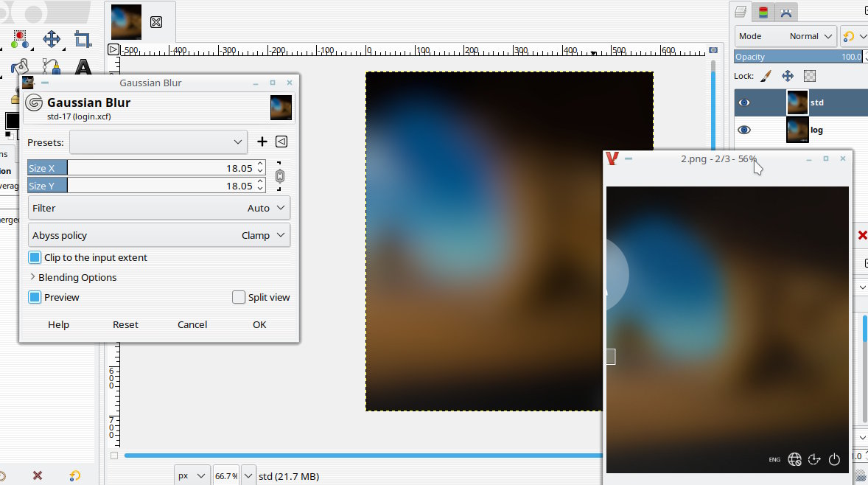Click the dialog preview thumbnail image
Screen dimensions: 868x485
click(281, 108)
